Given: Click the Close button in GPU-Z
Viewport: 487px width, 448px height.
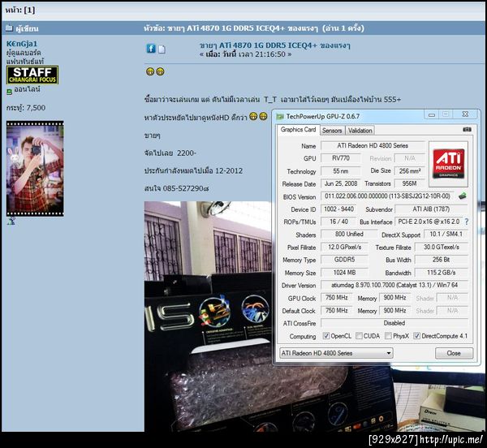Looking at the screenshot, I should click(x=454, y=353).
